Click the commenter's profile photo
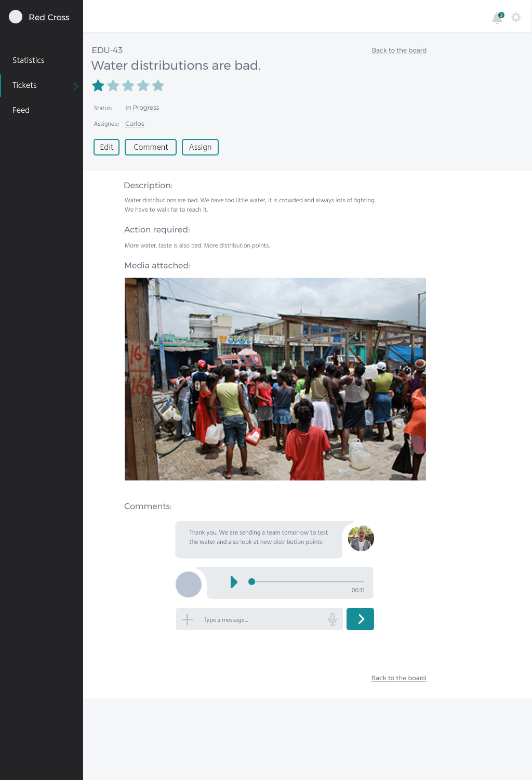Viewport: 532px width, 780px height. click(x=361, y=538)
